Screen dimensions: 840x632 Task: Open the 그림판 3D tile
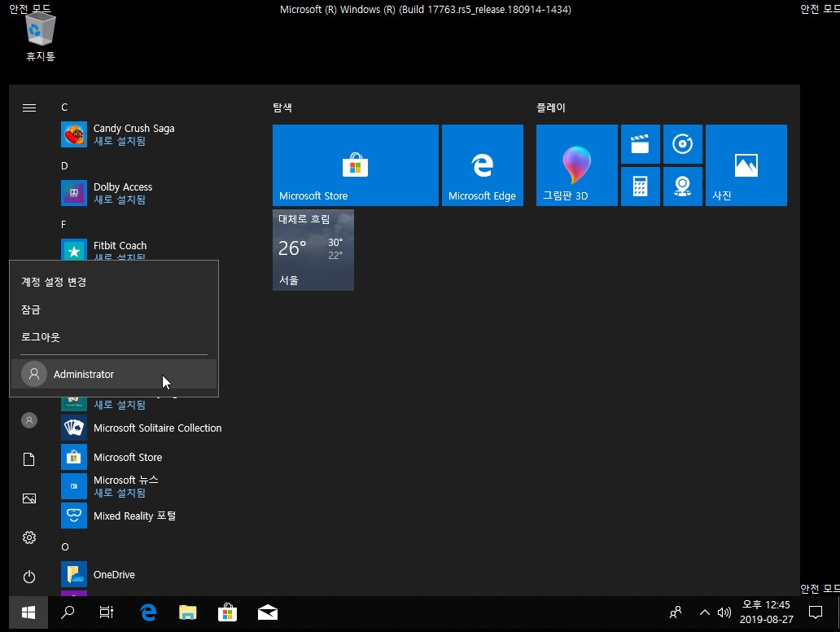pyautogui.click(x=576, y=165)
